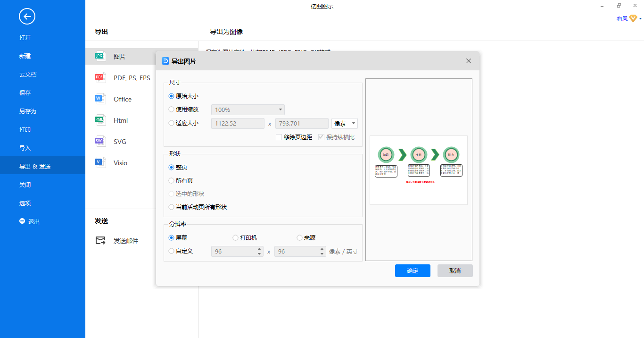Viewport: 644px width, 338px height.
Task: Go to 打印 in the sidebar
Action: [x=25, y=130]
